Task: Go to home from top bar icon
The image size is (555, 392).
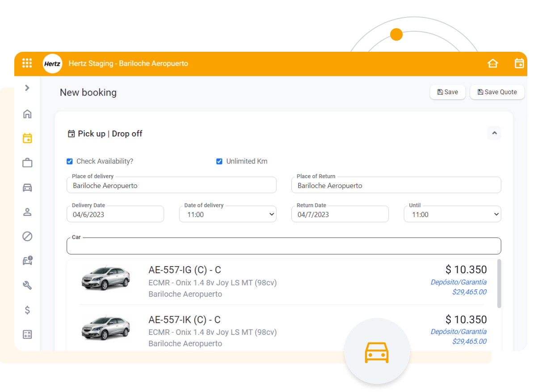Action: pyautogui.click(x=492, y=63)
